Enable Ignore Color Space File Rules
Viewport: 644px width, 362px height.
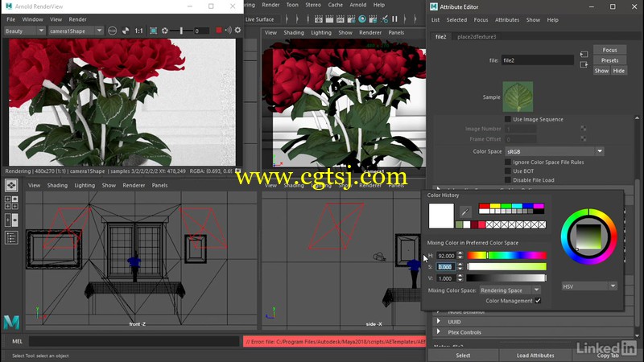point(508,162)
